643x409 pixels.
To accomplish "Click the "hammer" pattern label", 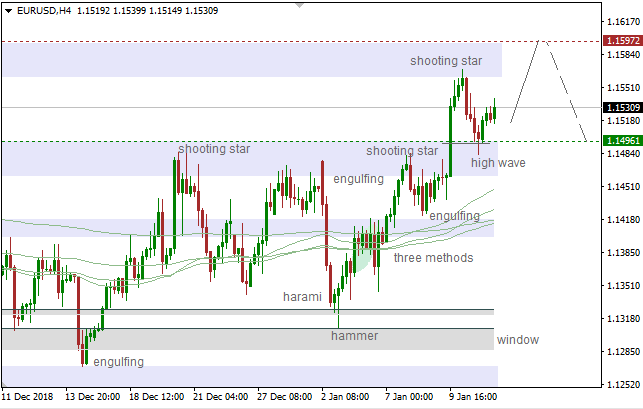I will [x=355, y=336].
